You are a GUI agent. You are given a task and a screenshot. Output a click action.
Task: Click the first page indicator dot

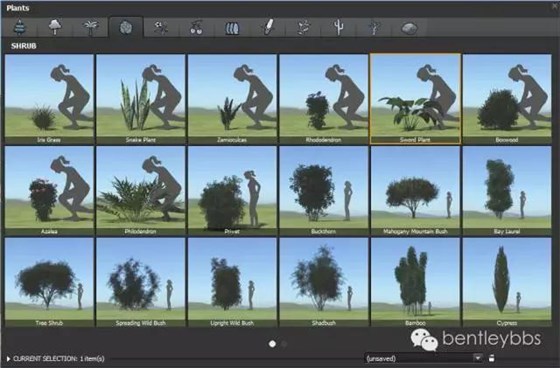click(x=272, y=344)
